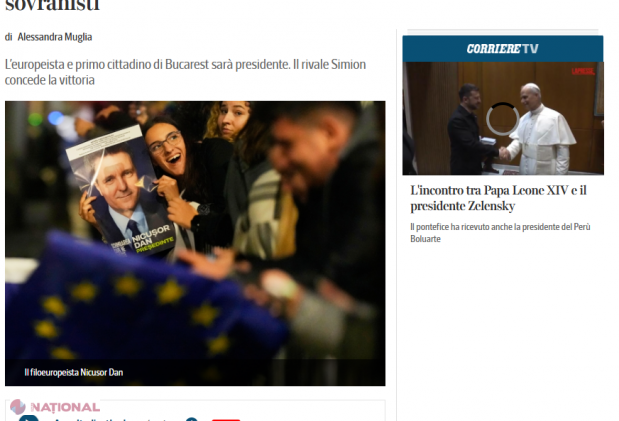Screen dimensions: 619x421
Task: Click the LaPresse logo on the video
Action: [583, 71]
